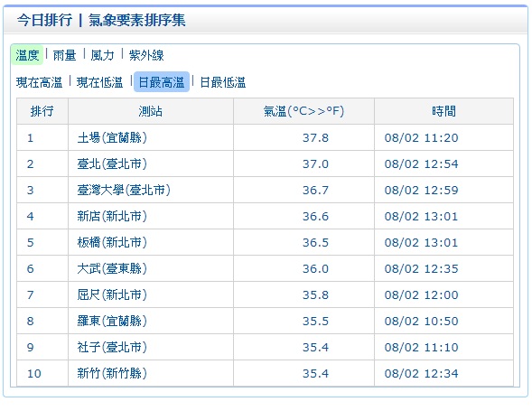Image resolution: width=532 pixels, height=411 pixels.
Task: Click the 36.0 temperature value
Action: [315, 268]
